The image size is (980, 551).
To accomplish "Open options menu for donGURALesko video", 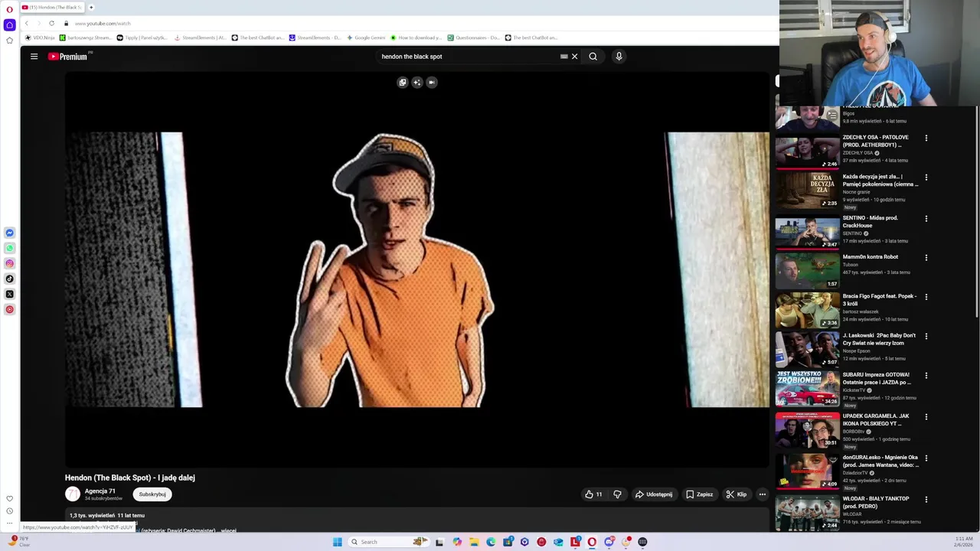I will [x=926, y=458].
